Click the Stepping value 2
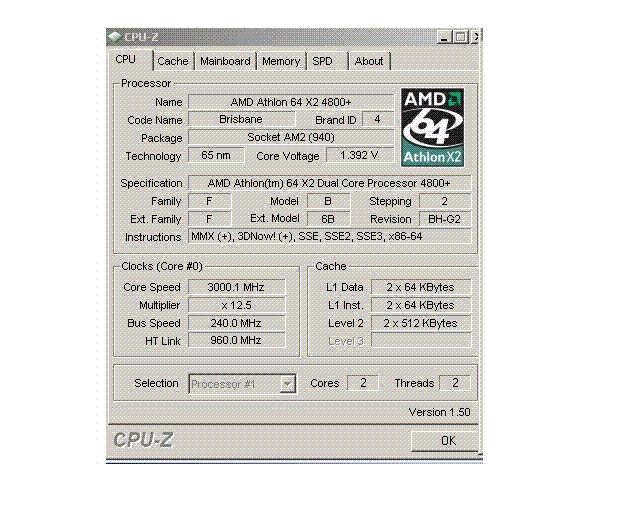This screenshot has height=512, width=640. coord(444,201)
